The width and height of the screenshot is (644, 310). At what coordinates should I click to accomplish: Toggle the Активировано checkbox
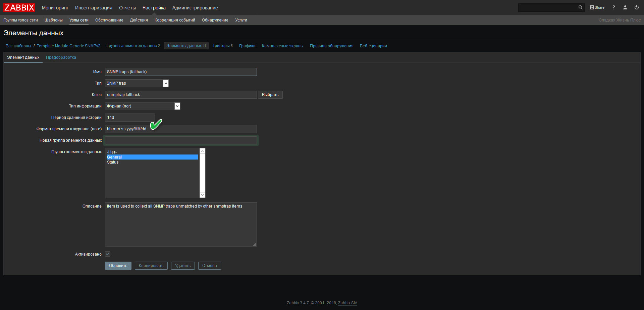[x=108, y=254]
